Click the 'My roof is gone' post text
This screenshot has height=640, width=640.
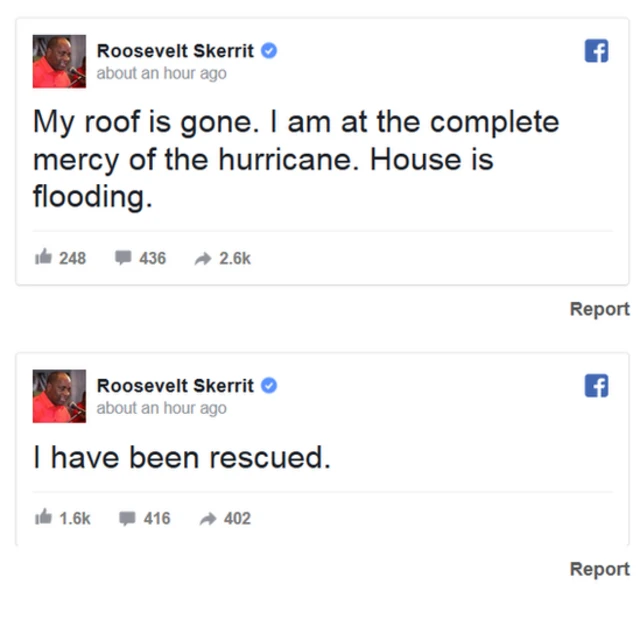click(295, 159)
